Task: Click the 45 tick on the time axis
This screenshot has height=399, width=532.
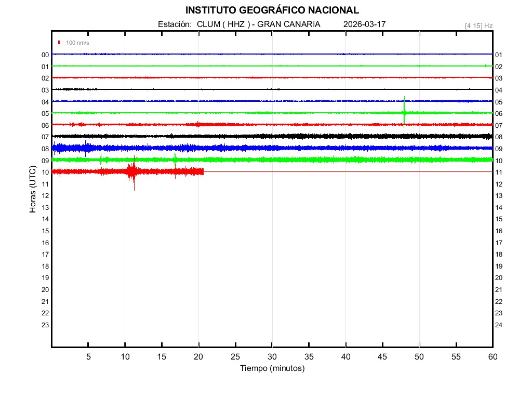Action: [x=382, y=356]
